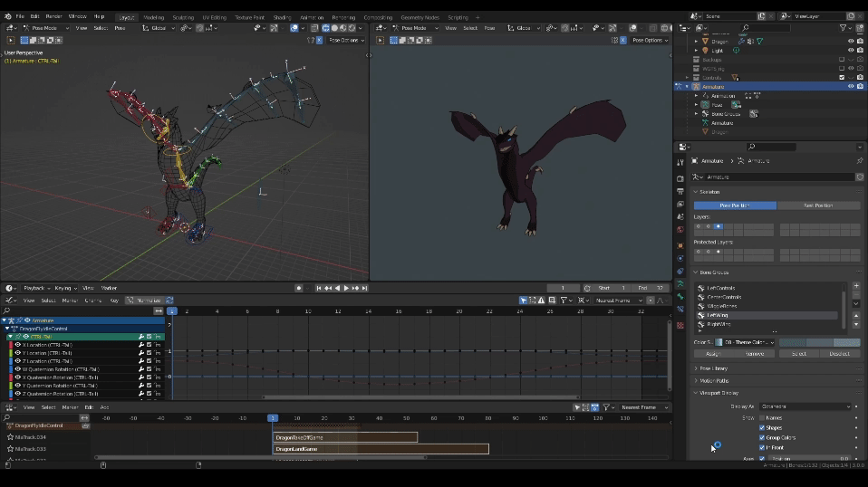Toggle the In Front checkbox
The image size is (868, 487).
(762, 448)
